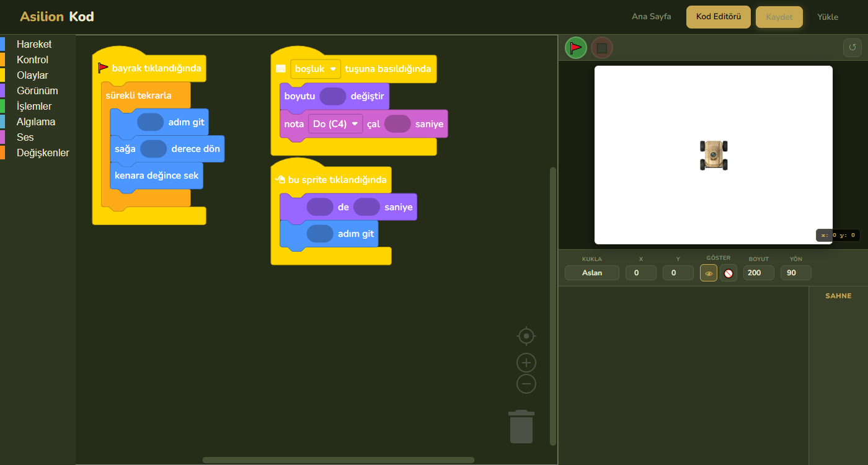The height and width of the screenshot is (465, 868).
Task: Zoom in on the block workspace
Action: [526, 363]
